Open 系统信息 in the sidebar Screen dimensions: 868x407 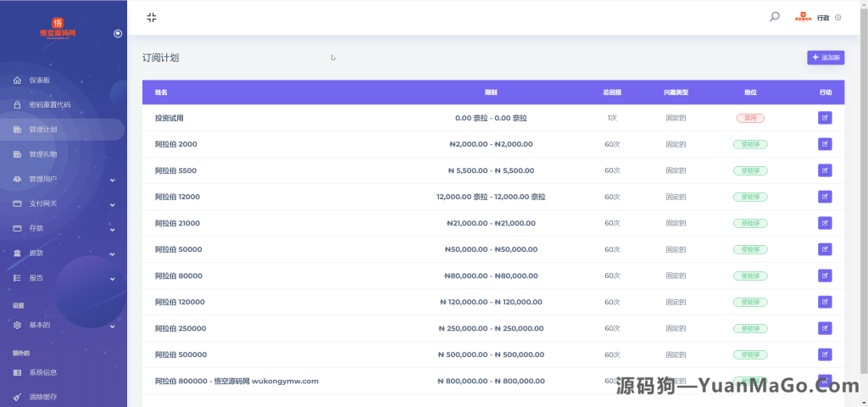click(42, 372)
